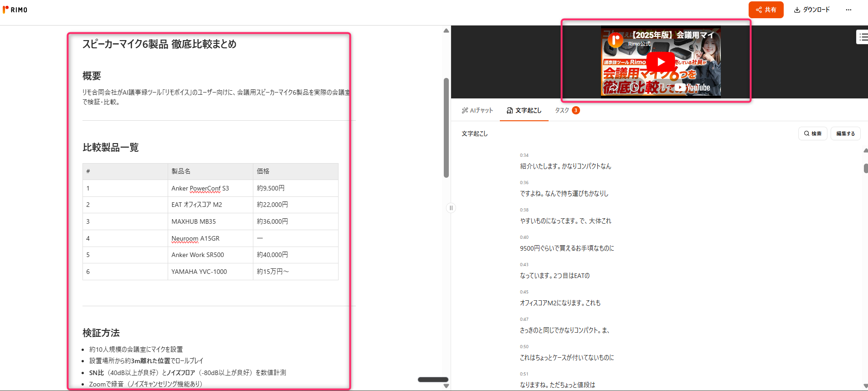Click the transcript scroll-down arrow
Screen dimensions: 868x391
click(x=865, y=386)
